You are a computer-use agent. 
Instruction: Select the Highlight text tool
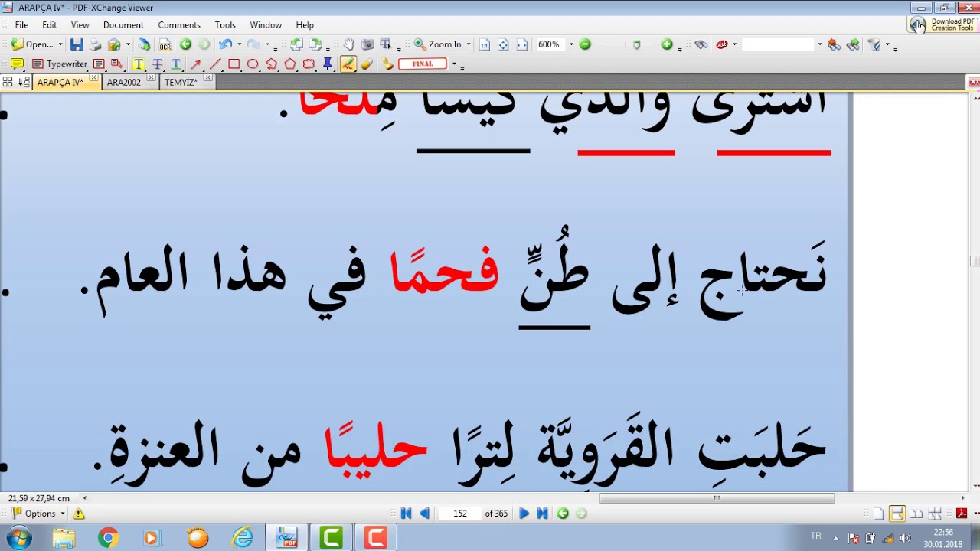[139, 64]
